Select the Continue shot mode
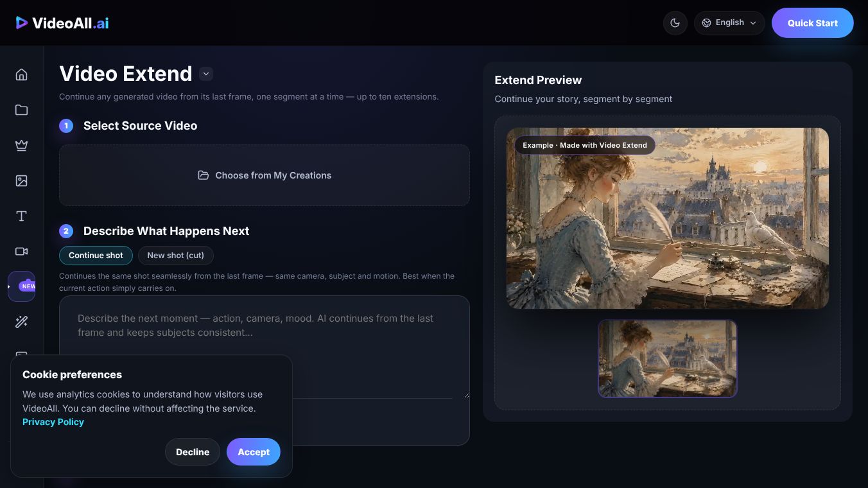 pyautogui.click(x=96, y=256)
